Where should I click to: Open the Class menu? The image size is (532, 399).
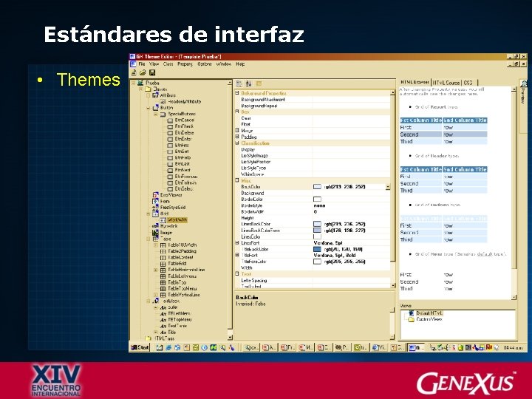[x=168, y=64]
